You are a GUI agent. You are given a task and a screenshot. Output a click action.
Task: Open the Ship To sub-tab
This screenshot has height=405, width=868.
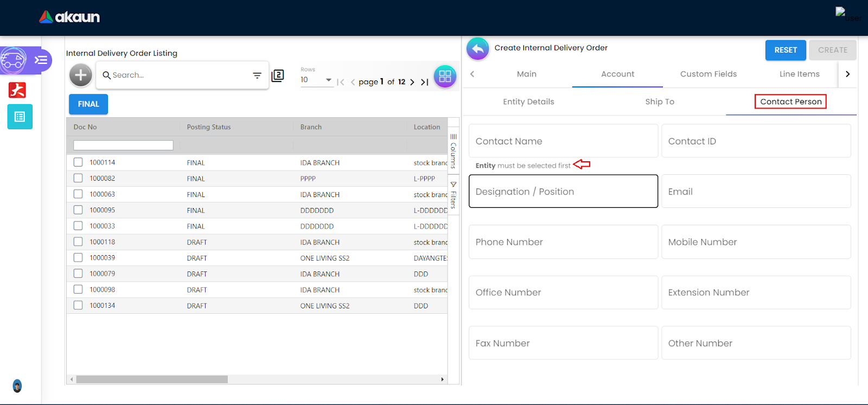[660, 102]
